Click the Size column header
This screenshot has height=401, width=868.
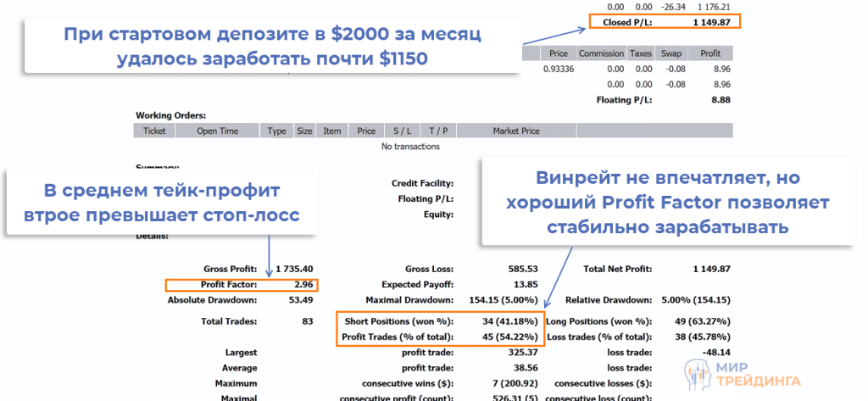pos(304,131)
